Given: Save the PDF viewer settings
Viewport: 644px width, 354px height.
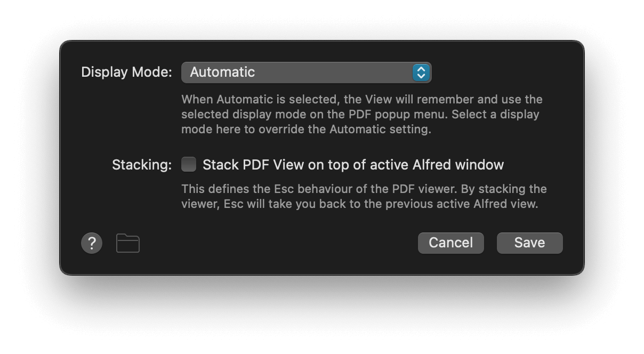Looking at the screenshot, I should pyautogui.click(x=529, y=243).
